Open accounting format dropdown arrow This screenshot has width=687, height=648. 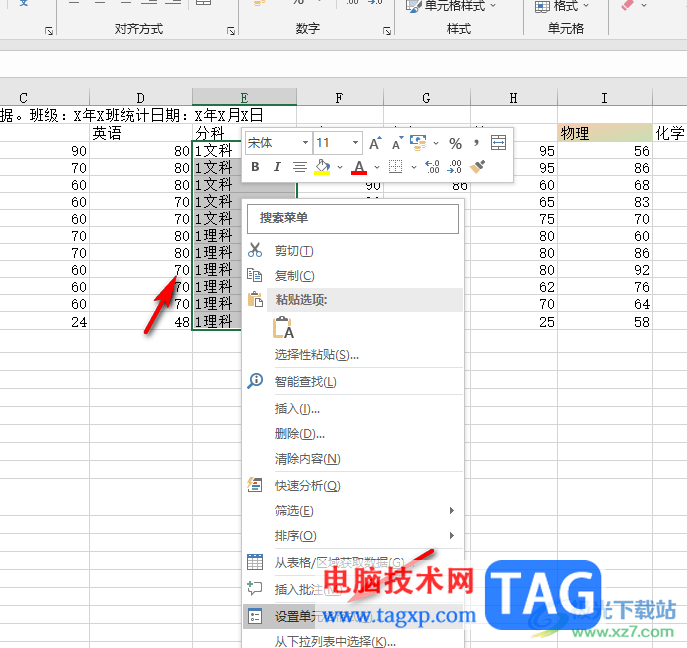click(x=436, y=143)
